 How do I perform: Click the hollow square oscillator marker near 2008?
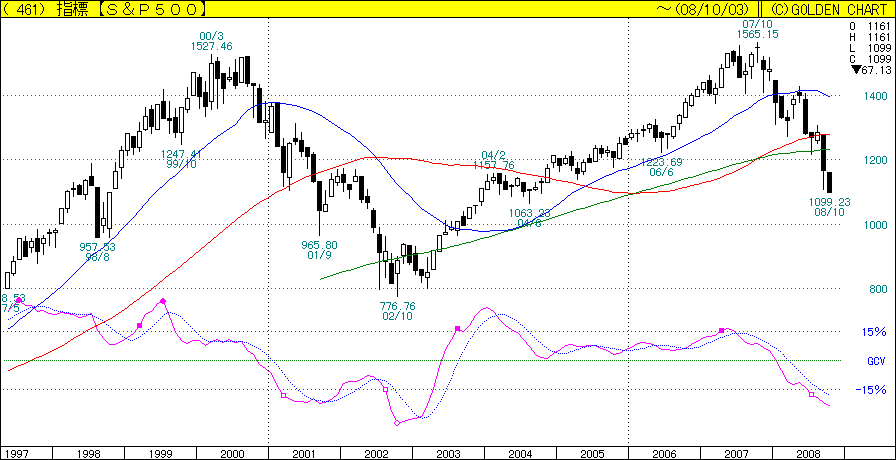click(x=811, y=395)
